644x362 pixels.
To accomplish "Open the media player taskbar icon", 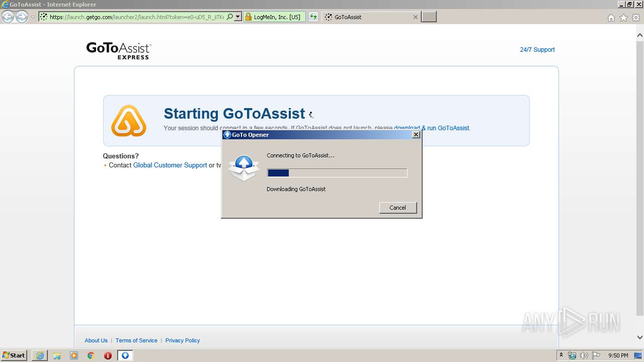I will 74,355.
